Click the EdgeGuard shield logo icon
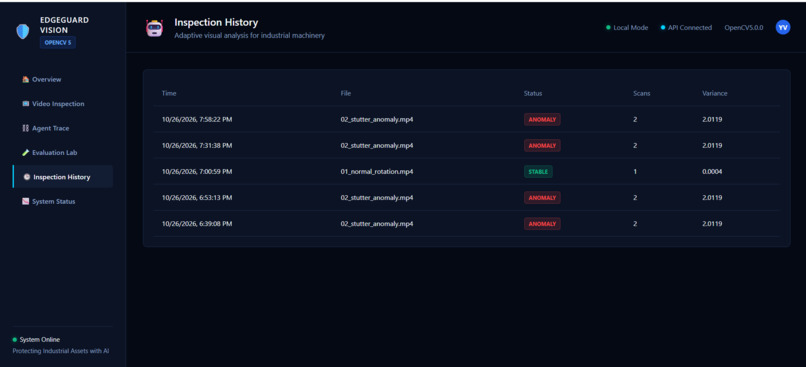 23,32
